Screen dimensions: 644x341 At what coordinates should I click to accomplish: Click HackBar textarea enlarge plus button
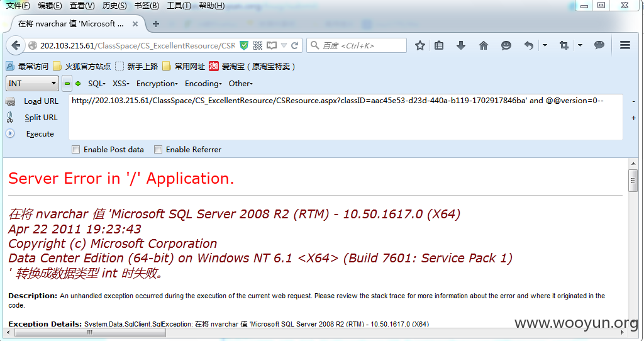pos(633,118)
